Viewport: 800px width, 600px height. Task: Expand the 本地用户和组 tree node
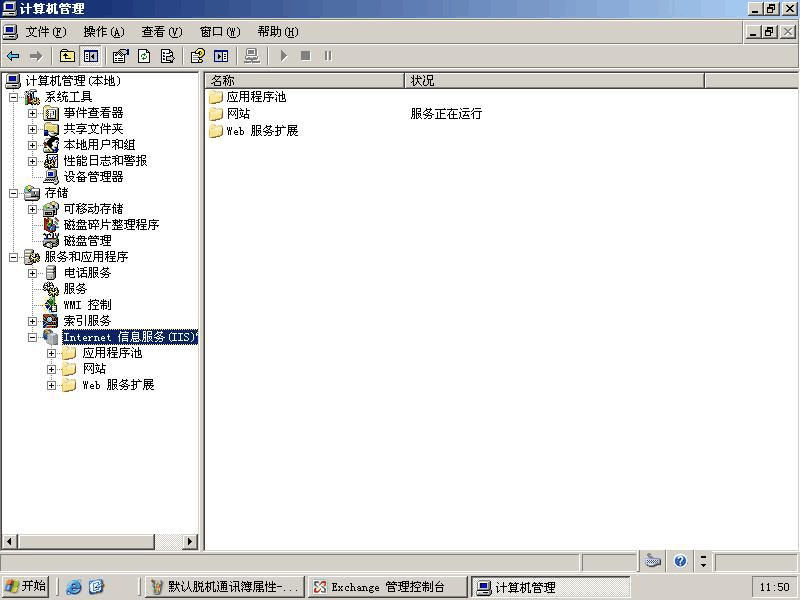[x=32, y=145]
